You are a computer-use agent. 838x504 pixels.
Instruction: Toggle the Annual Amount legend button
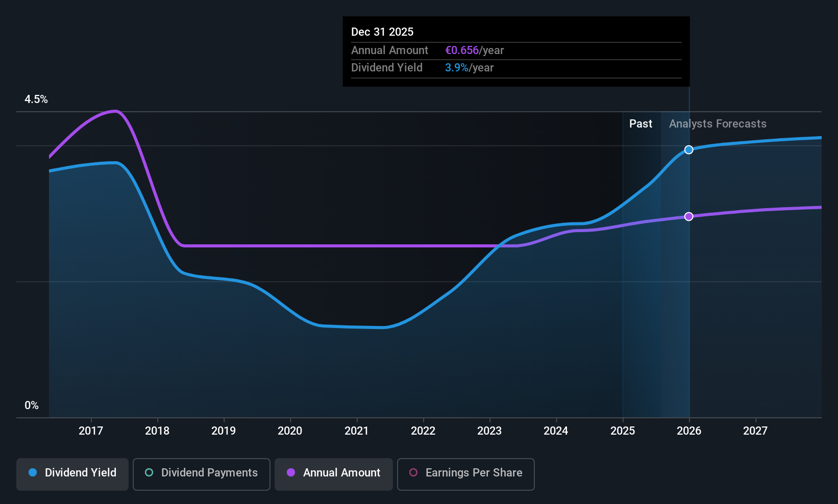click(334, 474)
